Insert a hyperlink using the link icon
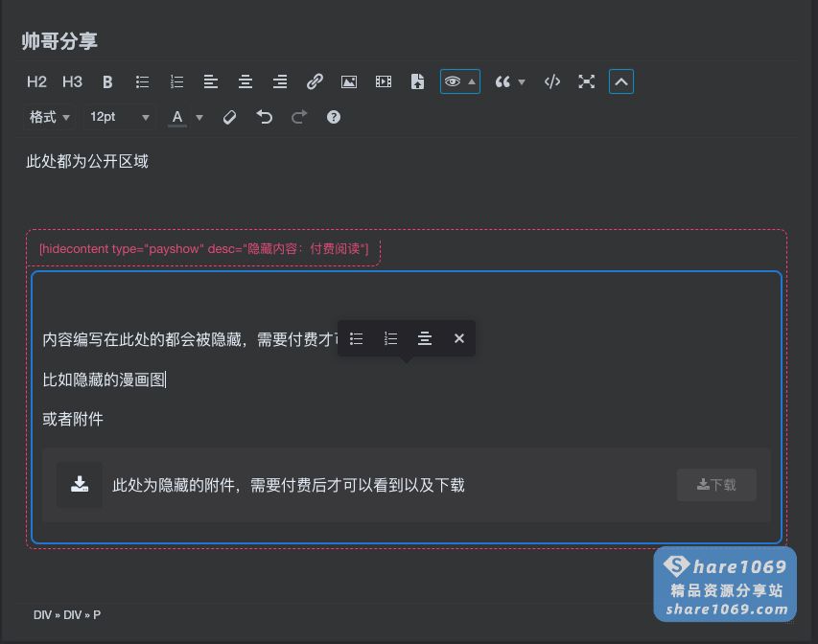The height and width of the screenshot is (644, 818). tap(315, 81)
